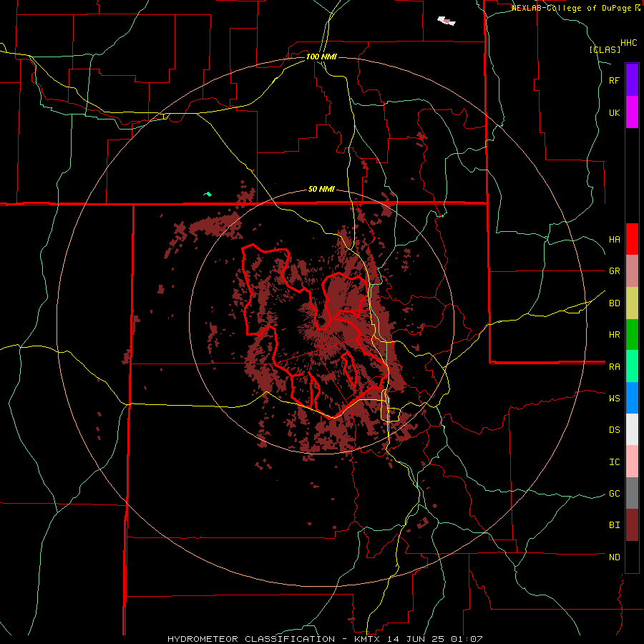Click the BD legend label
Screen dimensions: 644x644
tap(615, 303)
